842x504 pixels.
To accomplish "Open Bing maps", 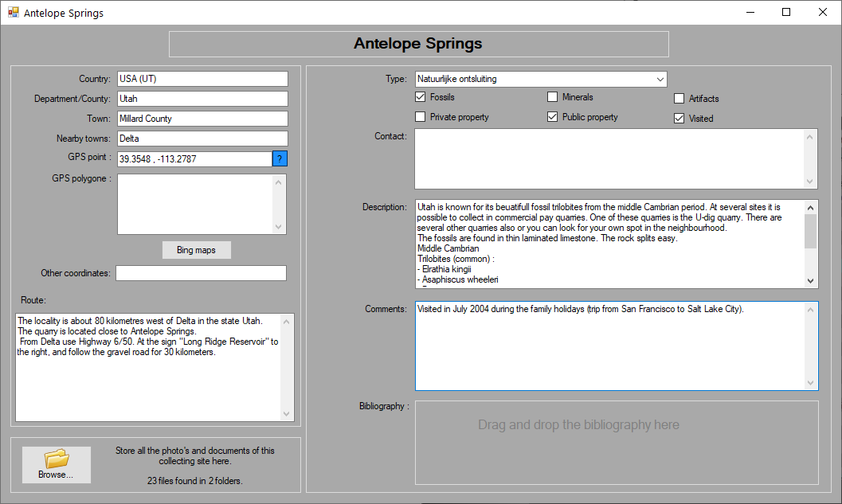I will click(197, 250).
